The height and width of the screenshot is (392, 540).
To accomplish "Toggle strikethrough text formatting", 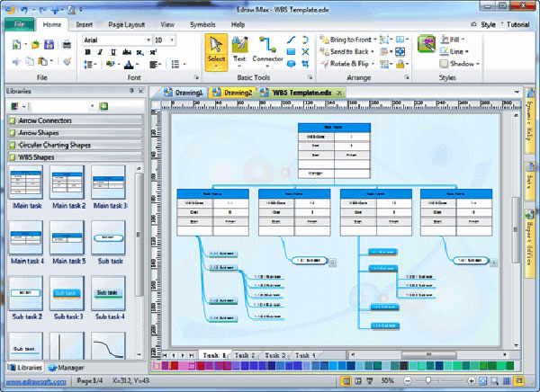I will tap(126, 52).
